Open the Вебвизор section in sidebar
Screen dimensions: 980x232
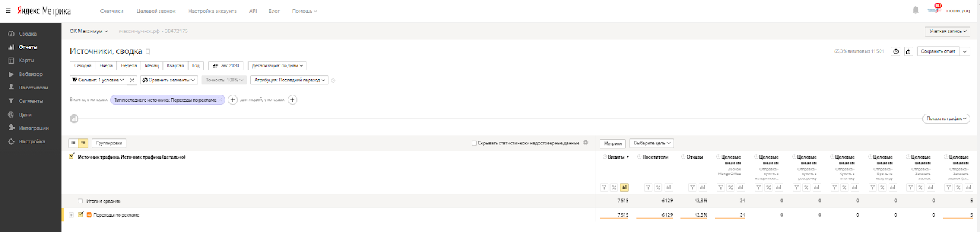point(31,74)
